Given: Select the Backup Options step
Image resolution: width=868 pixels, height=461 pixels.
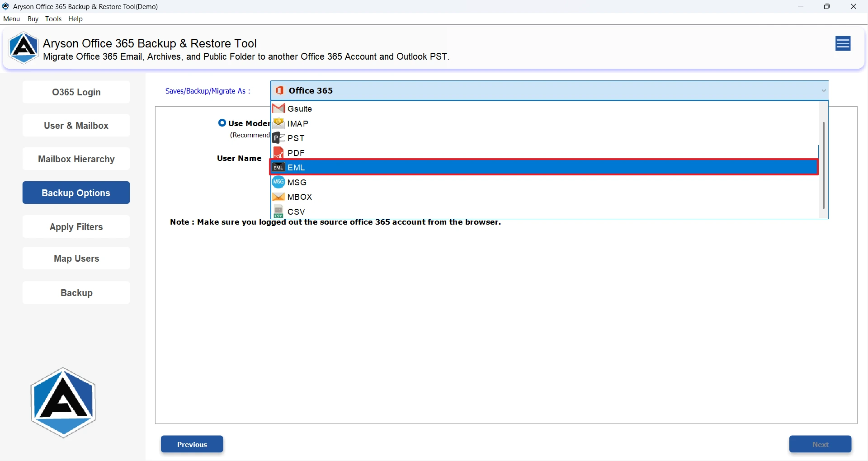Looking at the screenshot, I should pos(76,193).
